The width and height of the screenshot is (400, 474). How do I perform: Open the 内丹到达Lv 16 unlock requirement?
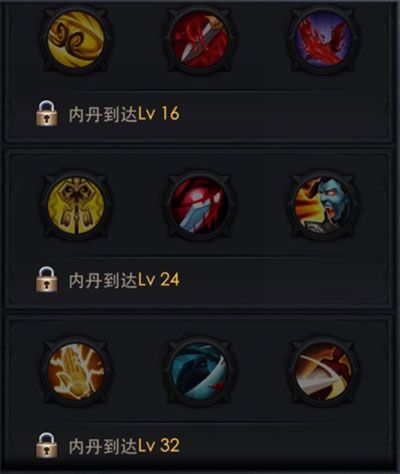click(124, 114)
